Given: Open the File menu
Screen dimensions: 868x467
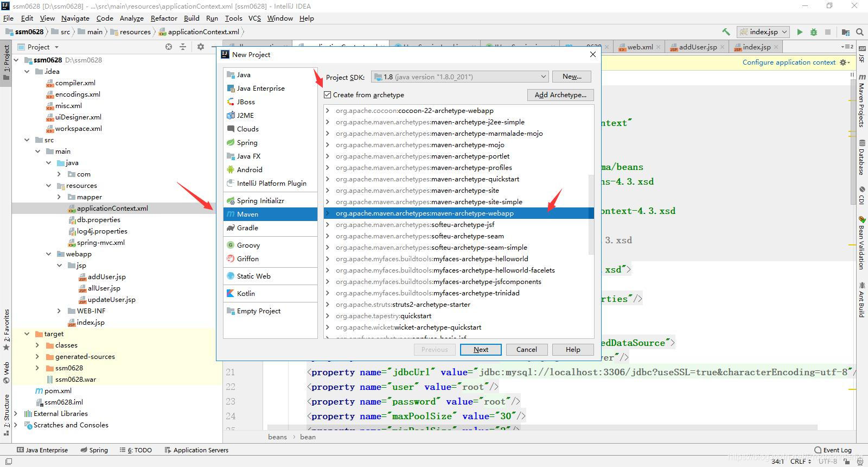Looking at the screenshot, I should [8, 18].
